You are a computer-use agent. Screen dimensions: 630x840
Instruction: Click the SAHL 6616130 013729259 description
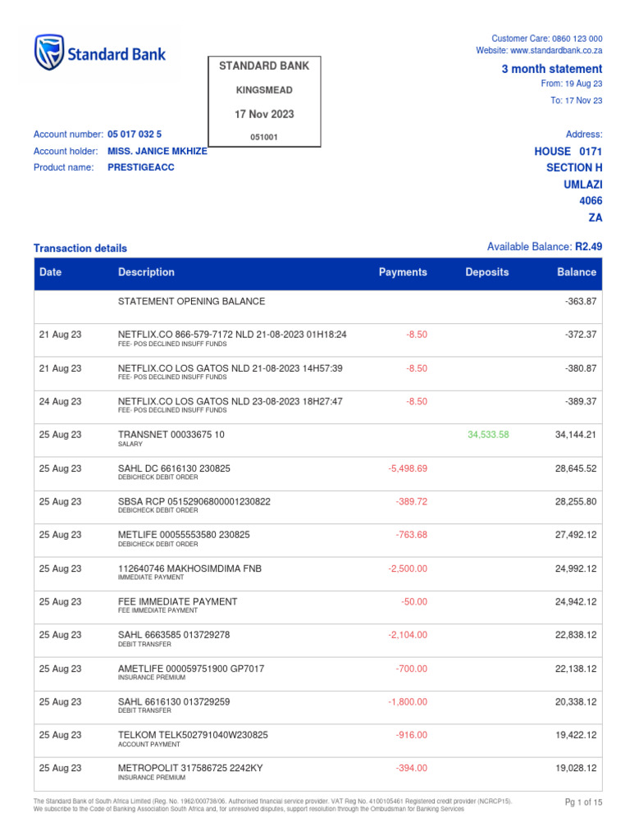174,702
